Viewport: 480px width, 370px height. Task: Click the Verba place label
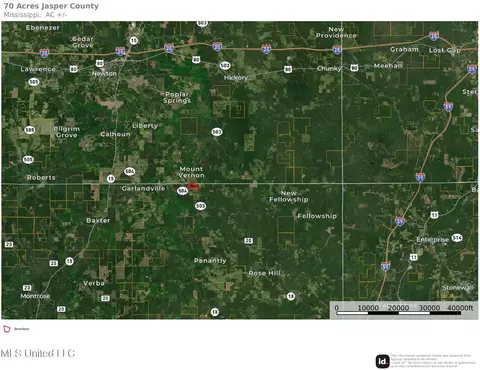94,283
